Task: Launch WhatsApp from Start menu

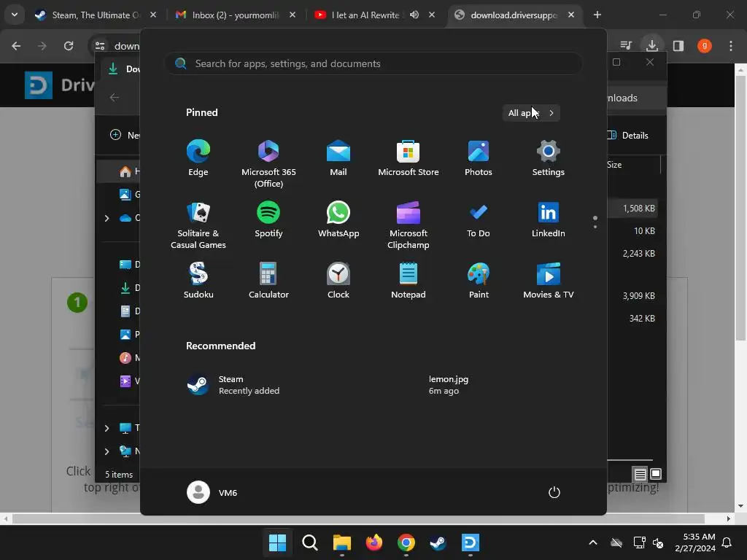Action: point(338,219)
